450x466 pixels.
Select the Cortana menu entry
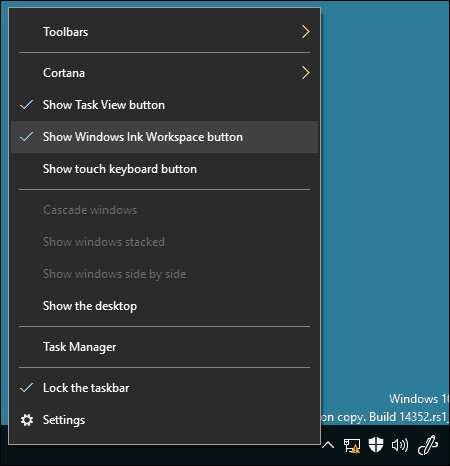164,73
